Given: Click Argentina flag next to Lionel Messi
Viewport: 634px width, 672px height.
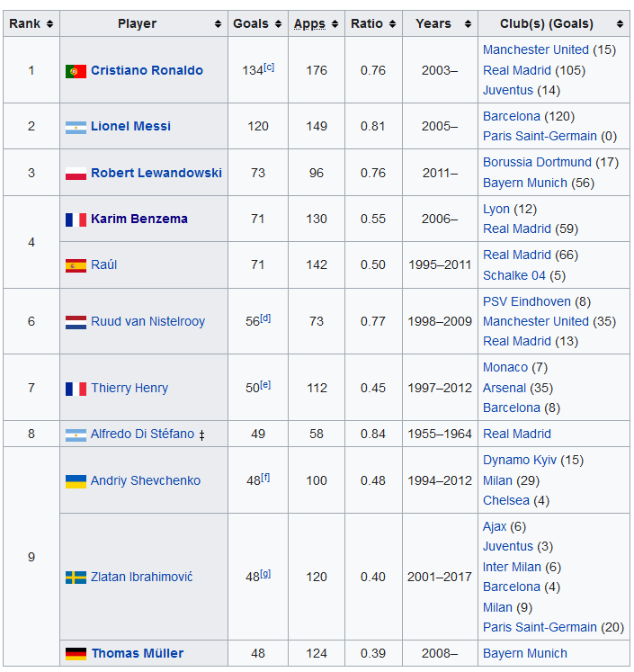Looking at the screenshot, I should pos(76,127).
